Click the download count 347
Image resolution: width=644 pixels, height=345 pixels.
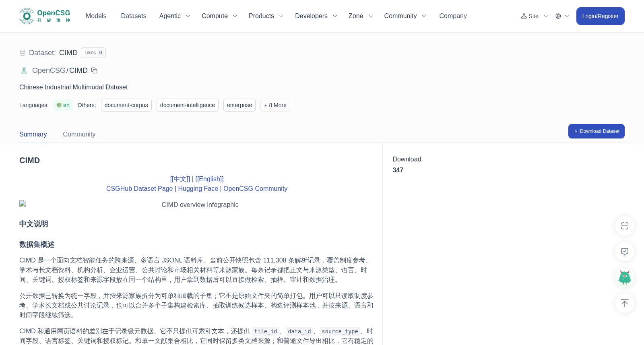(398, 170)
